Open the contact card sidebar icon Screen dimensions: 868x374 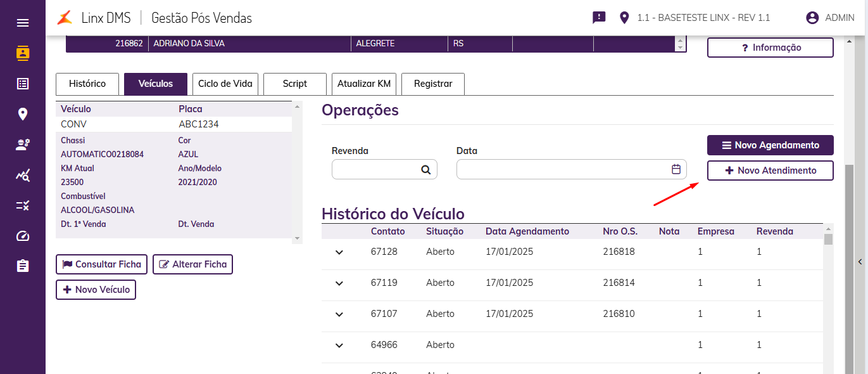23,53
